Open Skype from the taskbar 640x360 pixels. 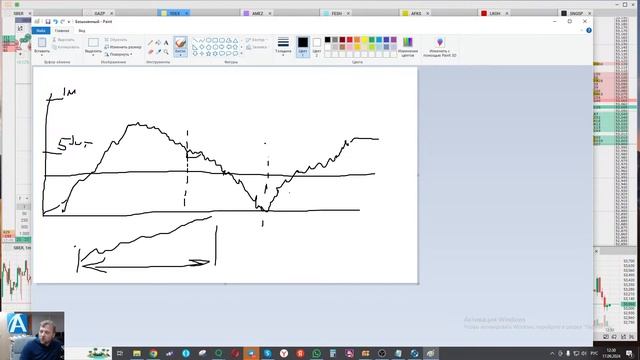tap(268, 353)
